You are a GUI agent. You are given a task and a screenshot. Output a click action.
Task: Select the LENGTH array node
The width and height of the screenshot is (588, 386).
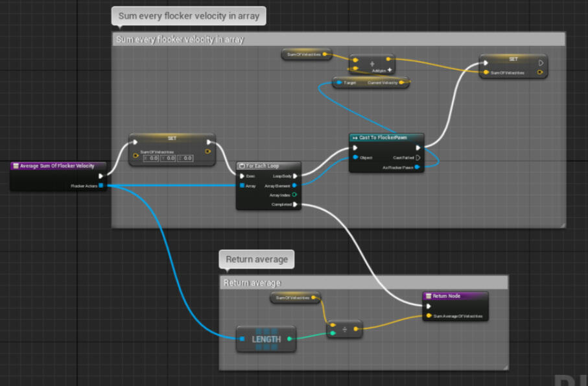click(x=266, y=339)
